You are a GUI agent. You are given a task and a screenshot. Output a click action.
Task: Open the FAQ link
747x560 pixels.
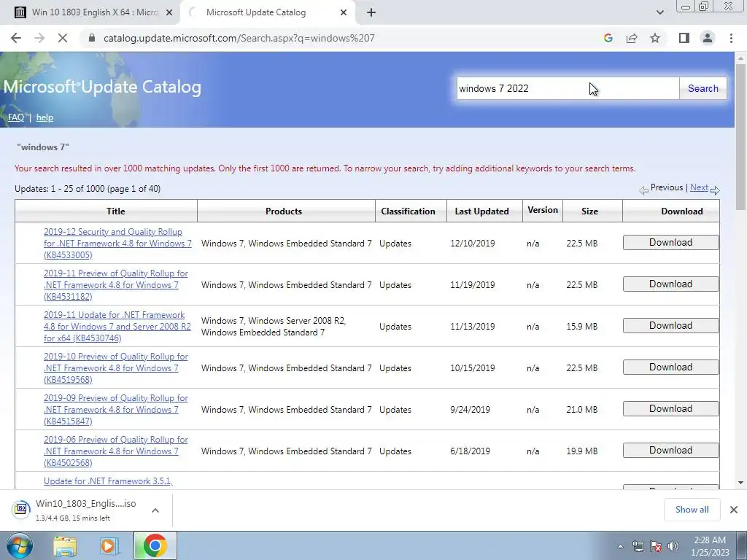pos(16,117)
